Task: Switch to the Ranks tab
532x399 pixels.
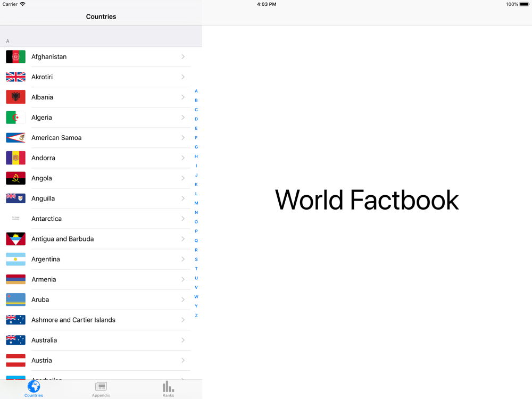Action: [168, 389]
